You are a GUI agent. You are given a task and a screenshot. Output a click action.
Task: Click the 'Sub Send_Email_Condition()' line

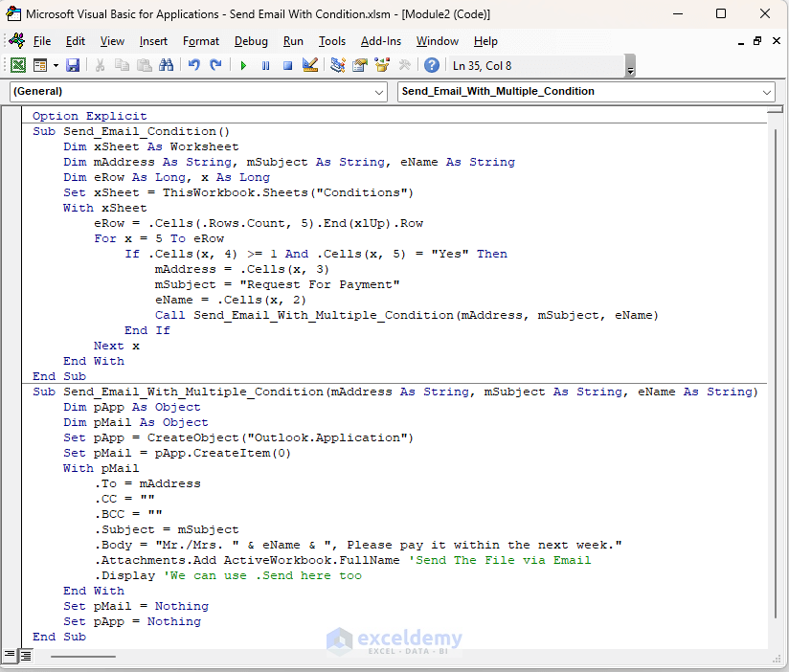click(x=131, y=132)
